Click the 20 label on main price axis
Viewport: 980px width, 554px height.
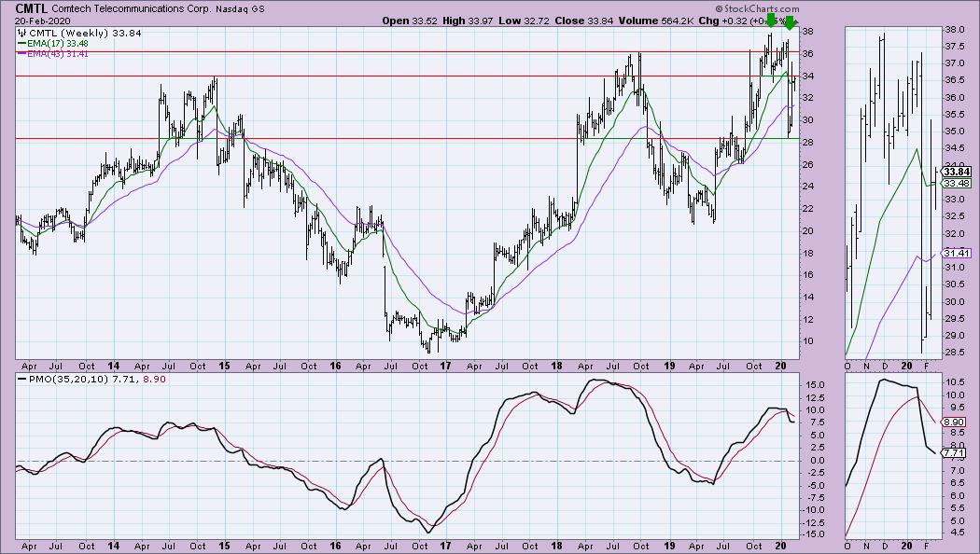(807, 231)
